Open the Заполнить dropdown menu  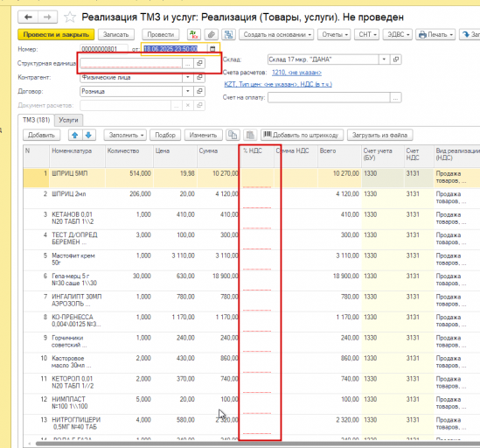point(125,135)
